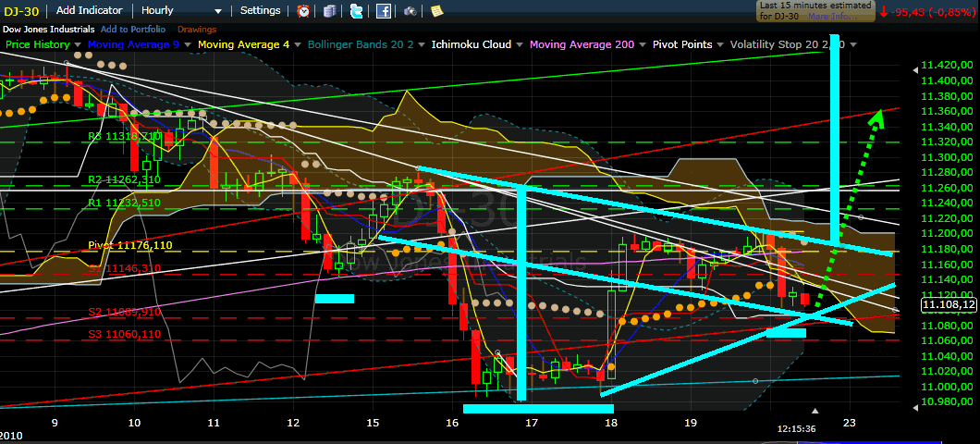980x444 pixels.
Task: Click the S2 support level label
Action: [x=125, y=312]
